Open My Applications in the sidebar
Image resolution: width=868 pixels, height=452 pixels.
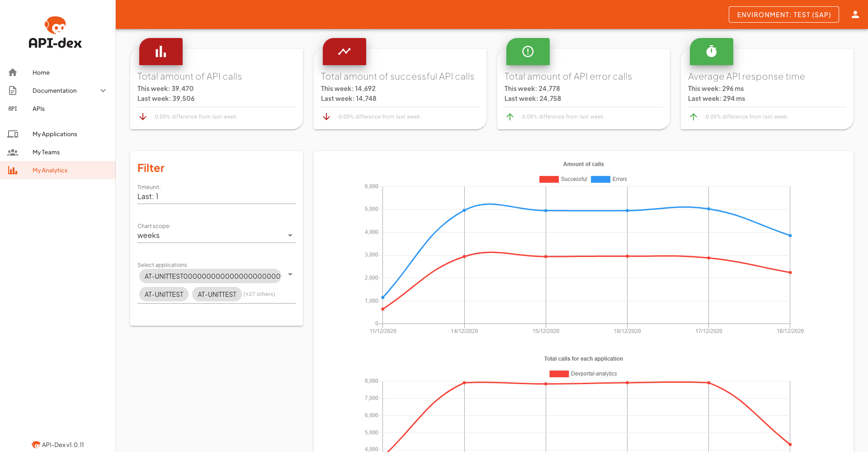coord(58,134)
